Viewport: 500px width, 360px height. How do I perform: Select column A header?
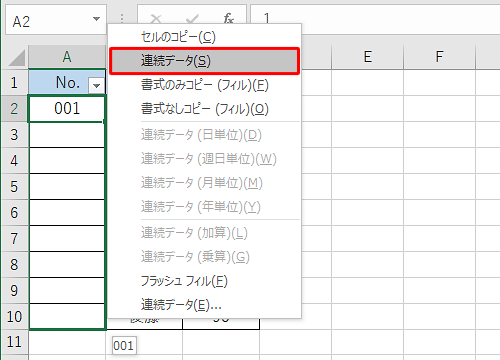point(67,57)
